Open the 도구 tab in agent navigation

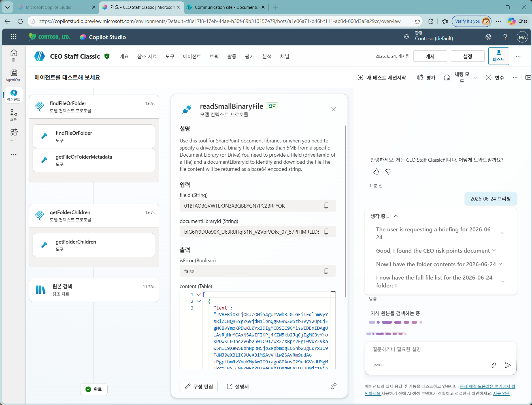pyautogui.click(x=170, y=56)
